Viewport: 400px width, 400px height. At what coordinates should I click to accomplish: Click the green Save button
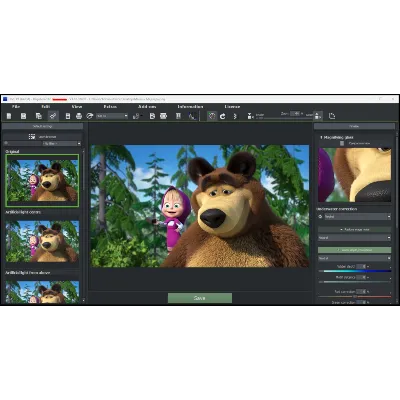point(200,298)
